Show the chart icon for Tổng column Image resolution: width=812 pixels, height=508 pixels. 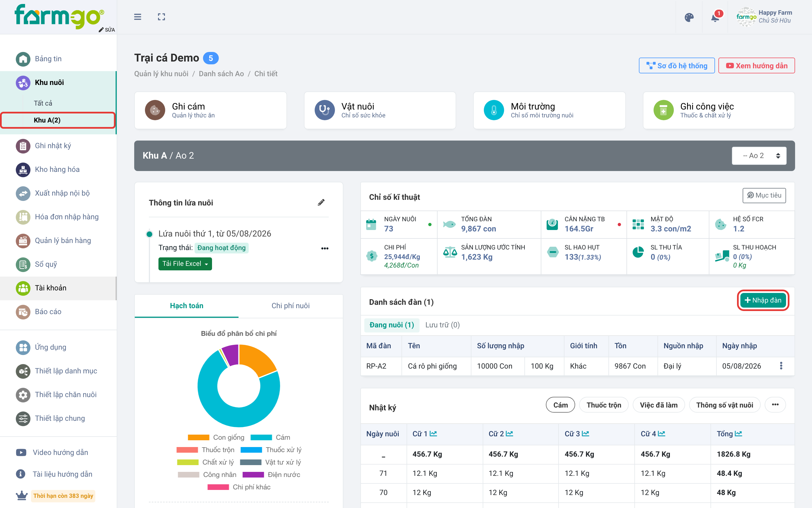point(738,434)
